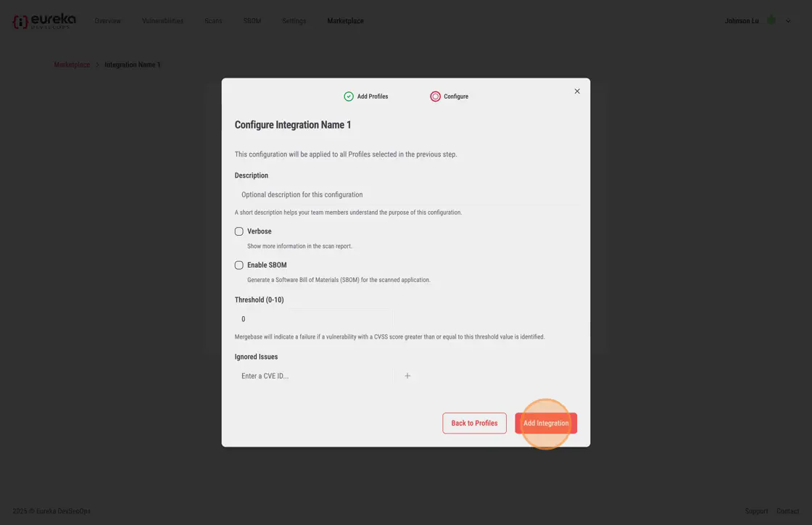This screenshot has height=525, width=812.
Task: Open the Support footer link
Action: (x=756, y=511)
